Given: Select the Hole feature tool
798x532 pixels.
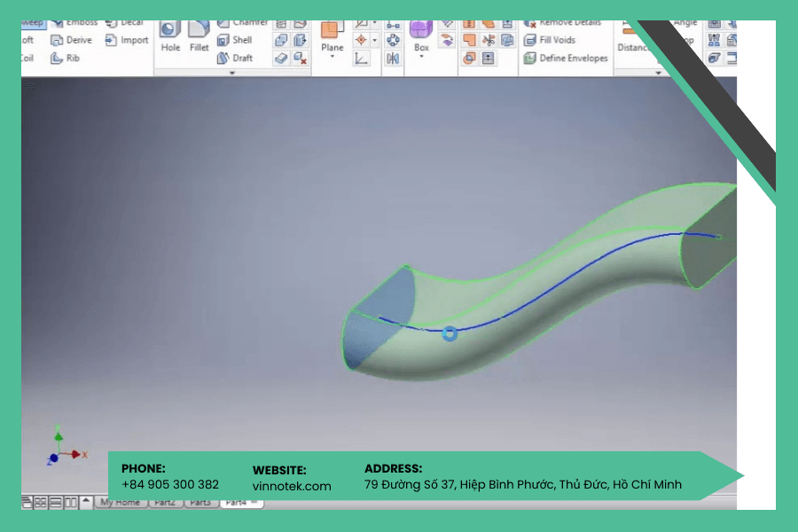Looking at the screenshot, I should [x=170, y=36].
